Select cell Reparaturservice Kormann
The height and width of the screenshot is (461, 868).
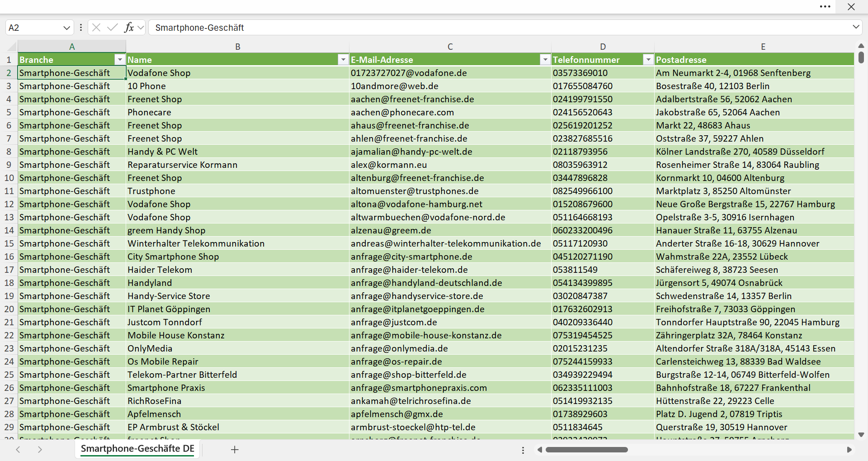(238, 165)
